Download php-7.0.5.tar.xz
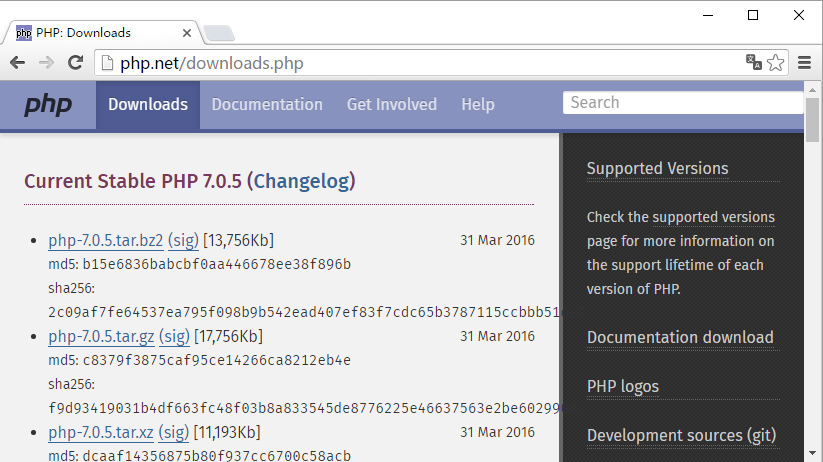 coord(101,433)
